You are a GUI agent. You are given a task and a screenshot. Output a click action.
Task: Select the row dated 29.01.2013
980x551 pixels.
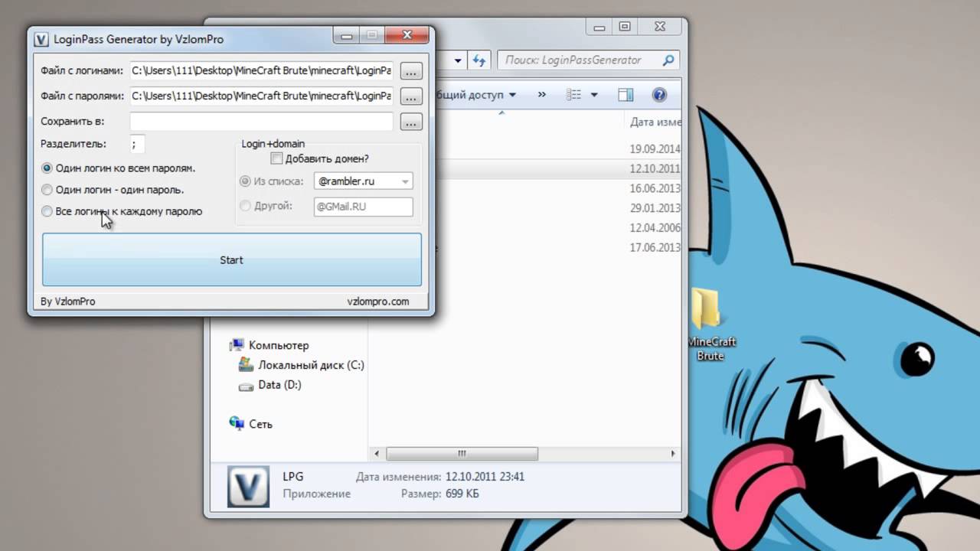pyautogui.click(x=524, y=208)
